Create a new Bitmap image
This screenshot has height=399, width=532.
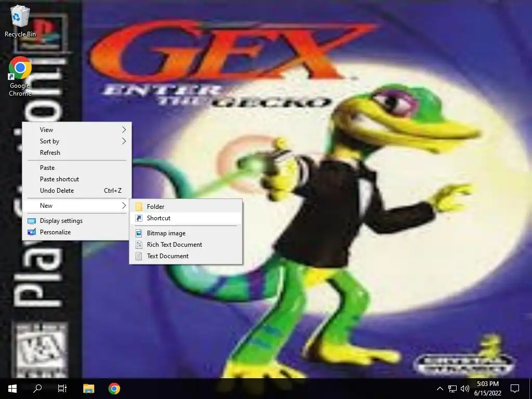tap(186, 233)
